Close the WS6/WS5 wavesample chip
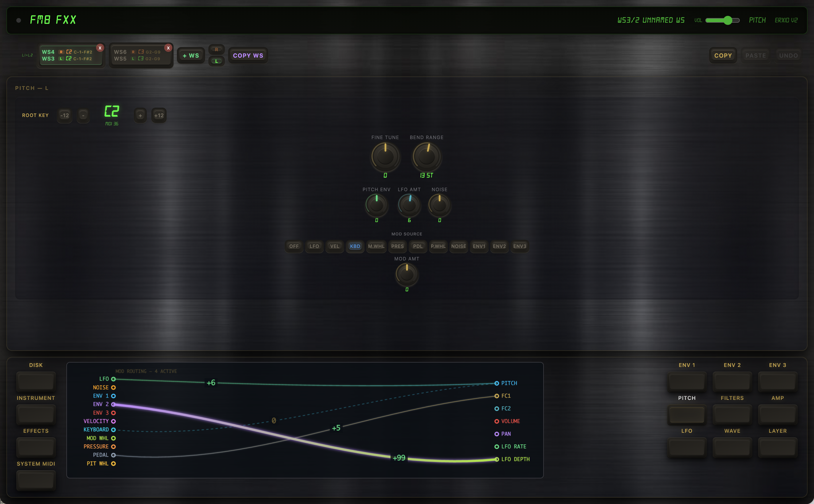 pyautogui.click(x=168, y=48)
